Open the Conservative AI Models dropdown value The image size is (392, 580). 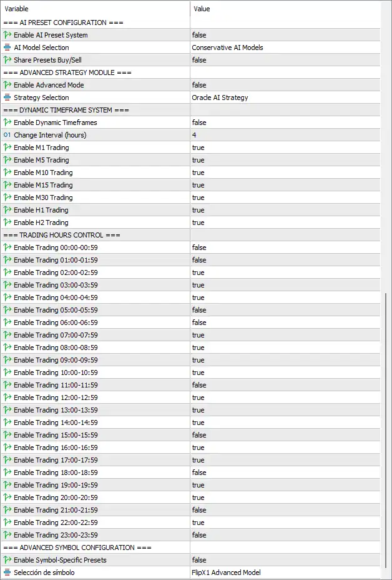click(x=285, y=47)
